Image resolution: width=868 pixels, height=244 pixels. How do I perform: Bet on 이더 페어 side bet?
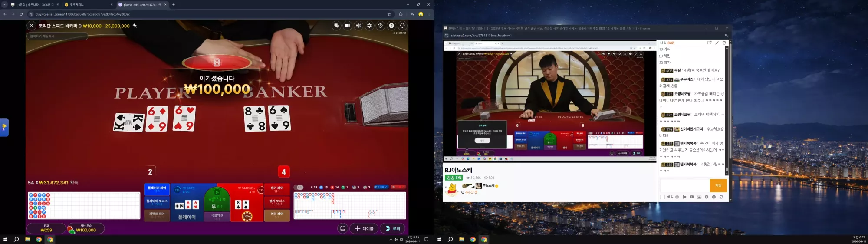(277, 215)
